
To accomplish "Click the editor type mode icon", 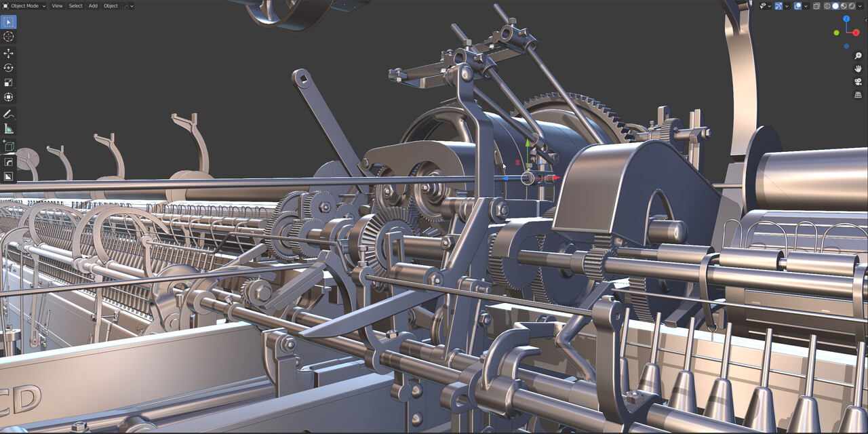I will click(5, 5).
